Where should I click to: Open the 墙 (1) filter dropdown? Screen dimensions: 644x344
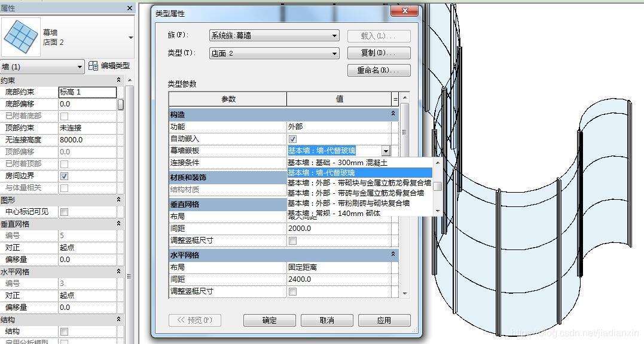point(42,66)
